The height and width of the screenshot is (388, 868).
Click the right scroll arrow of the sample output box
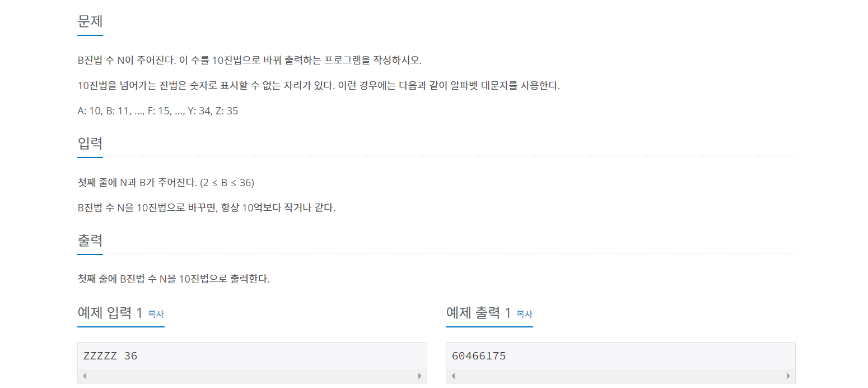click(x=789, y=376)
